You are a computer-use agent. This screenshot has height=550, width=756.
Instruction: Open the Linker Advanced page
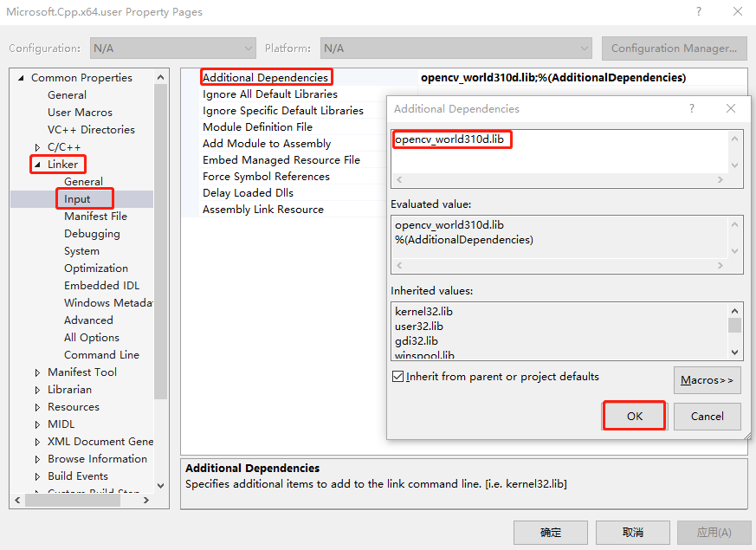click(88, 320)
